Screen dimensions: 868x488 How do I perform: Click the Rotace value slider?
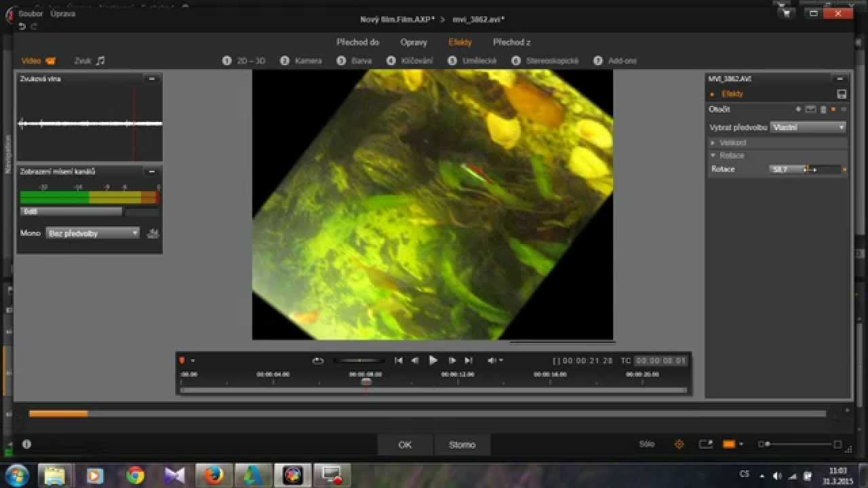tap(806, 169)
